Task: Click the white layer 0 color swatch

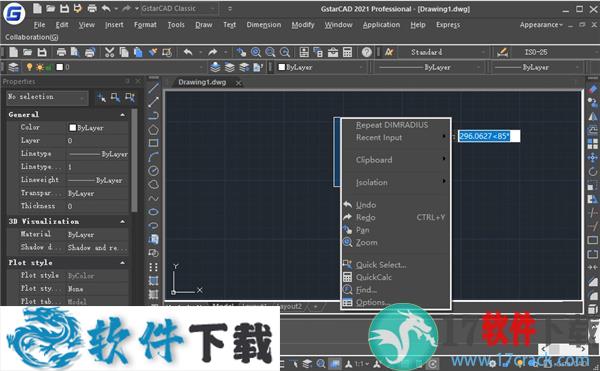Action: pyautogui.click(x=60, y=67)
